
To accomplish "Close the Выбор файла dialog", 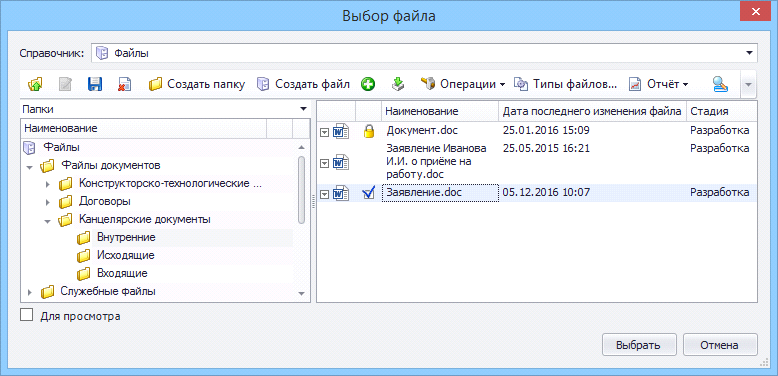I will click(x=755, y=10).
